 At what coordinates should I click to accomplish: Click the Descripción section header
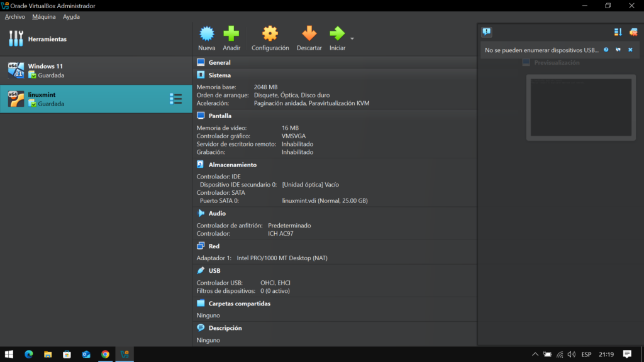pos(225,328)
